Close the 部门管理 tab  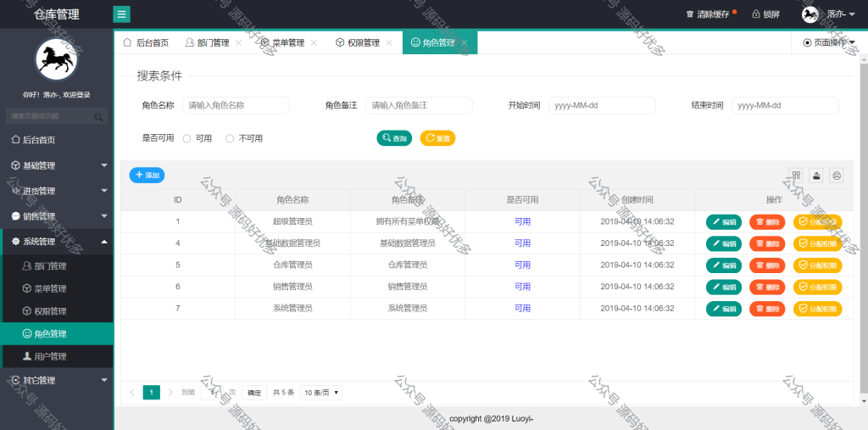[x=238, y=42]
